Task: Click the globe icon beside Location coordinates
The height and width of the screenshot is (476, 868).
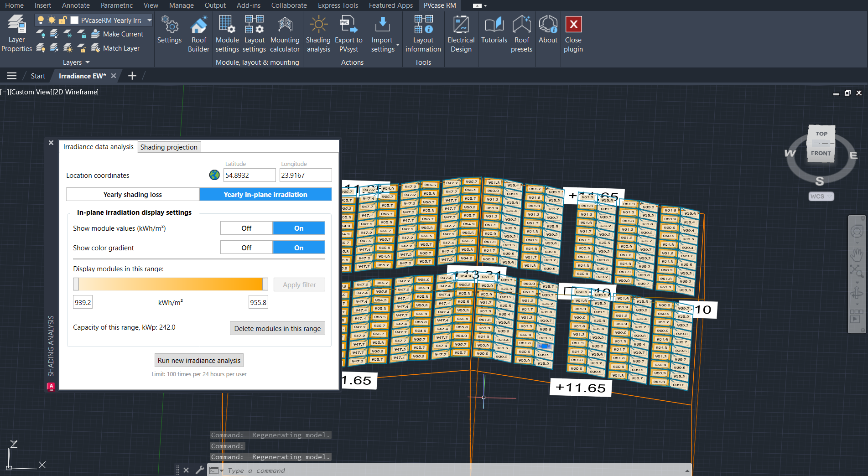Action: (214, 175)
